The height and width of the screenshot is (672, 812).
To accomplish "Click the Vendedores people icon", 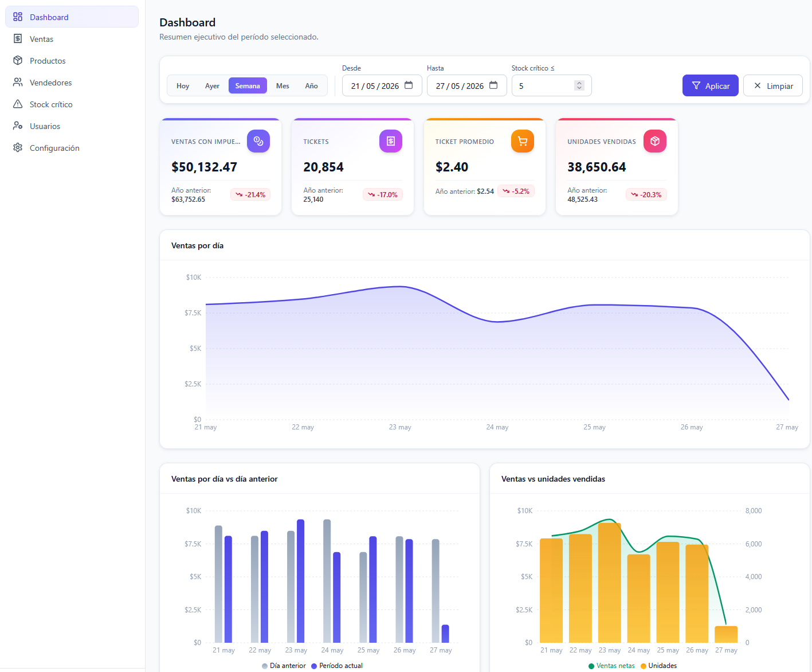I will coord(18,83).
